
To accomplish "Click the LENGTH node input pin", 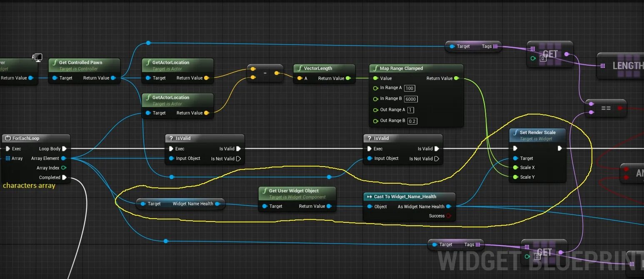I will 603,66.
